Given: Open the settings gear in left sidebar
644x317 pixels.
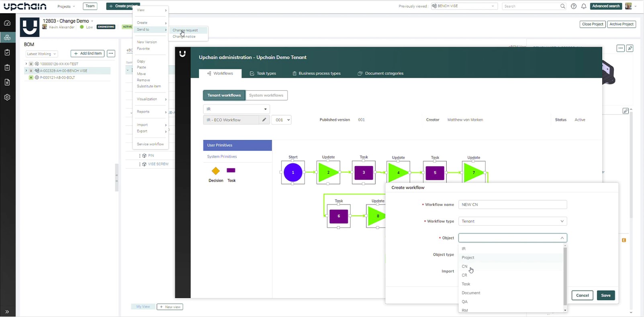Looking at the screenshot, I should (x=7, y=97).
